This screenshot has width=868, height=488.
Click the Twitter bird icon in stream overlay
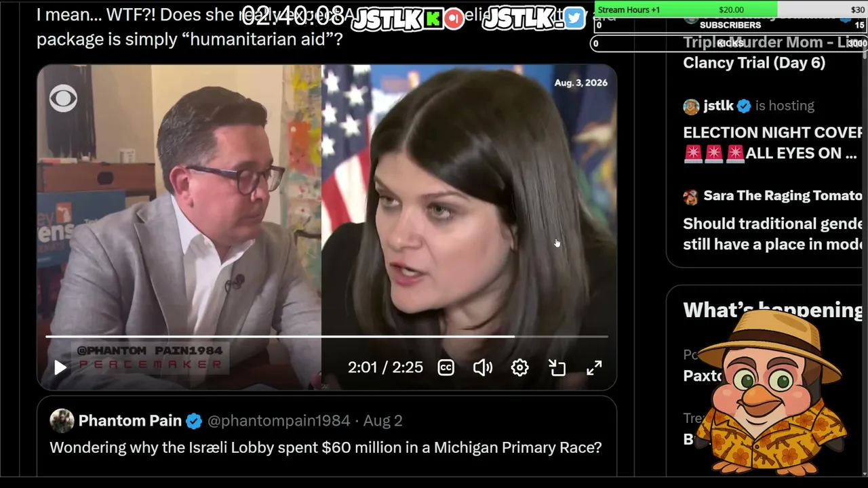[x=574, y=18]
